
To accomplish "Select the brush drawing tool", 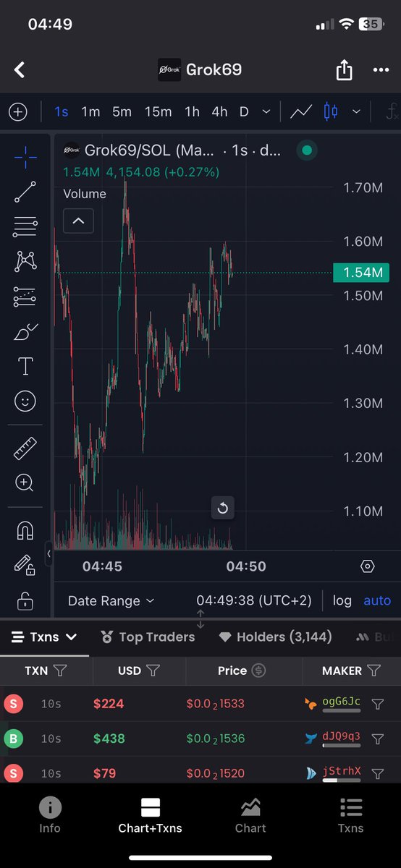I will [x=25, y=331].
